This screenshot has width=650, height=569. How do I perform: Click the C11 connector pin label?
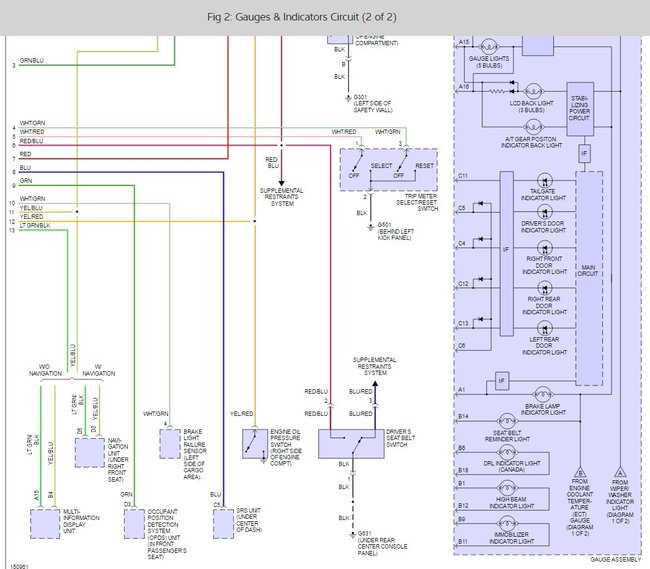(x=463, y=176)
